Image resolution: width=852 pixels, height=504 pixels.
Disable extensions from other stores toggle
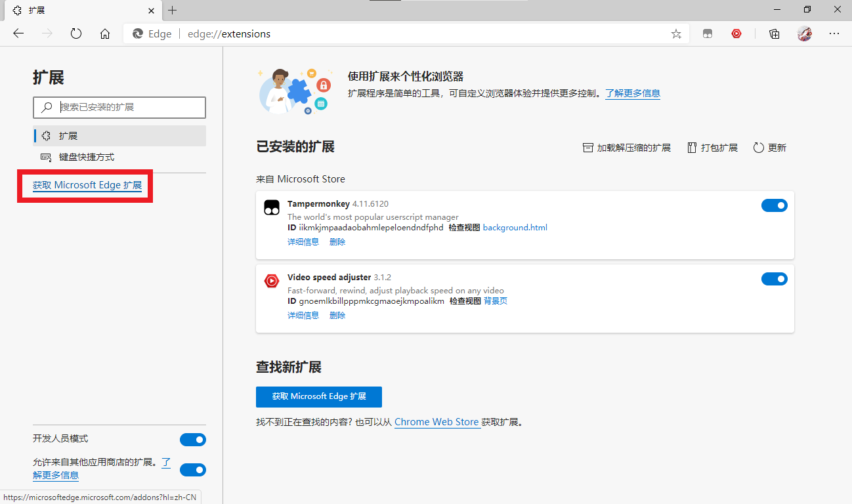click(192, 469)
